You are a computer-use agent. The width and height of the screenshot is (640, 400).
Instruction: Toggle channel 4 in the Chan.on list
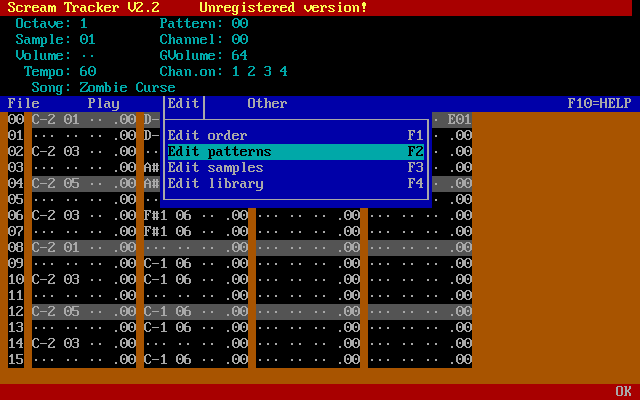(283, 71)
